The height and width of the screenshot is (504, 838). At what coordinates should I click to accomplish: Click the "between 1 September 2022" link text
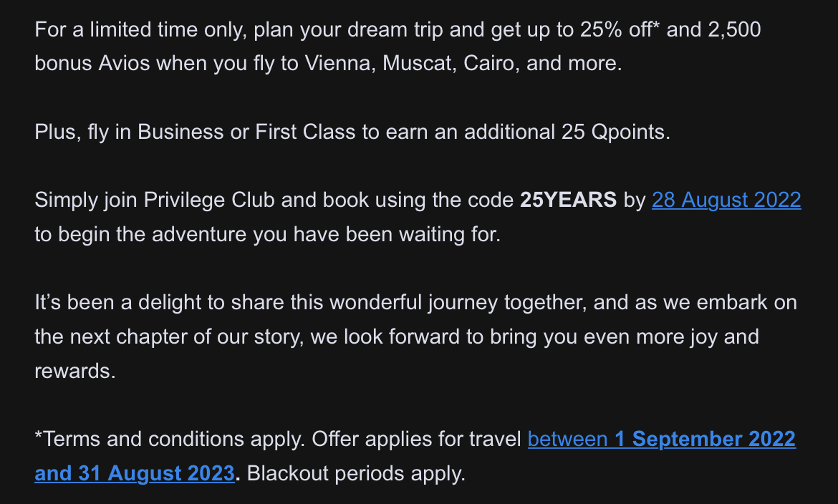point(662,440)
